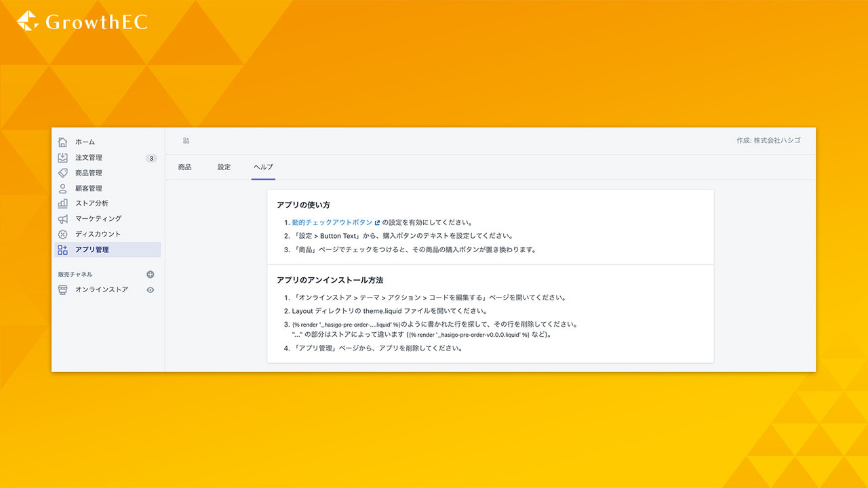Viewport: 868px width, 488px height.
Task: Select the ヘルプ tab
Action: coord(263,167)
